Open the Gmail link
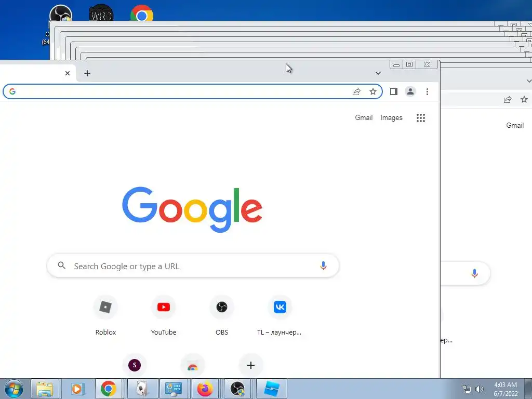 (364, 118)
